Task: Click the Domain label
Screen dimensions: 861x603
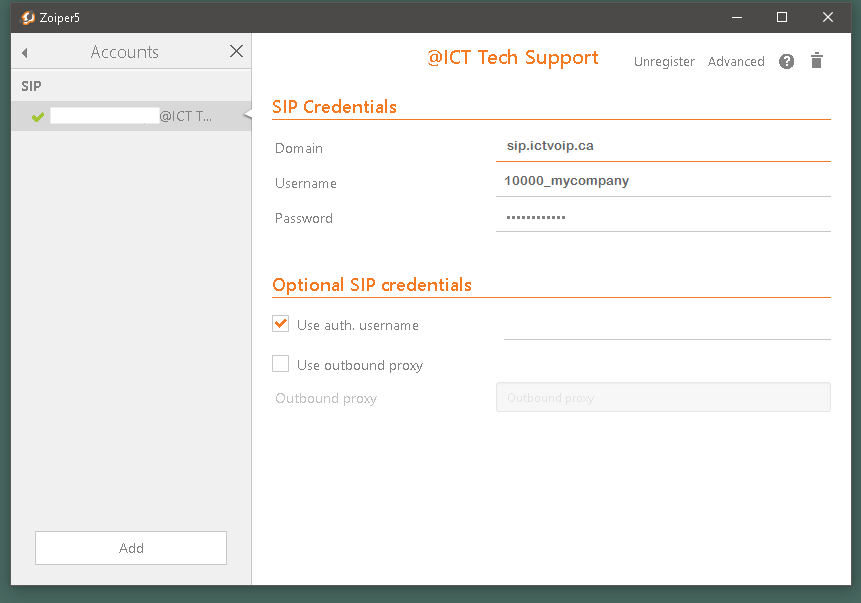Action: coord(299,148)
